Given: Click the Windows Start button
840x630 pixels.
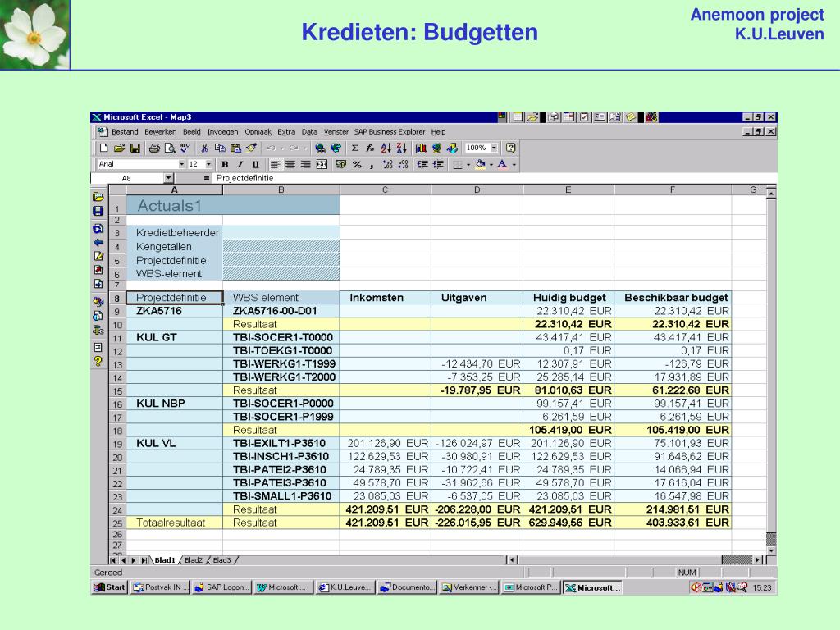Looking at the screenshot, I should coord(110,587).
